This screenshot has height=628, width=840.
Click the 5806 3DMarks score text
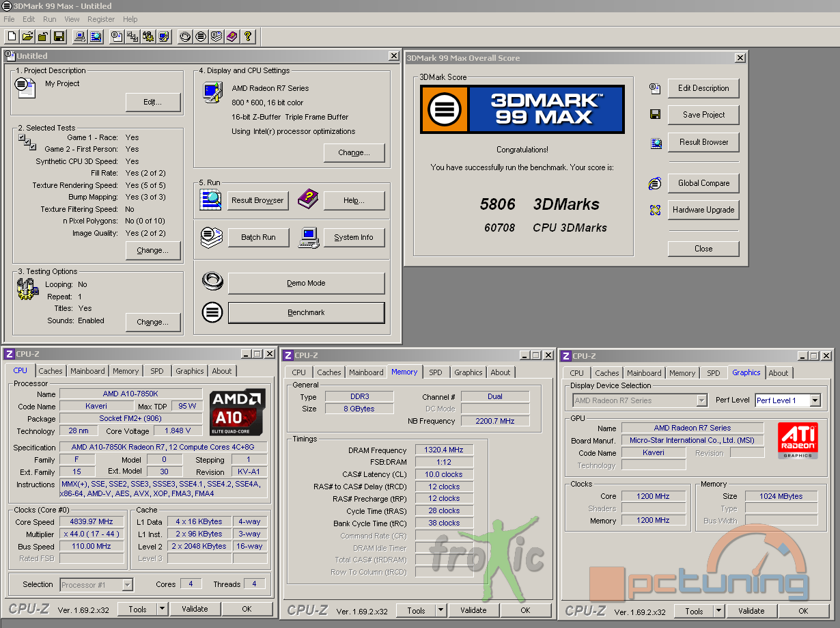click(x=540, y=204)
